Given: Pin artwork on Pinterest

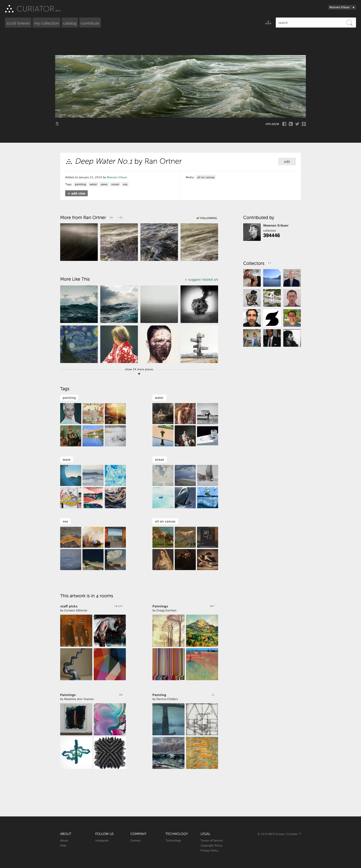Looking at the screenshot, I should coord(304,124).
